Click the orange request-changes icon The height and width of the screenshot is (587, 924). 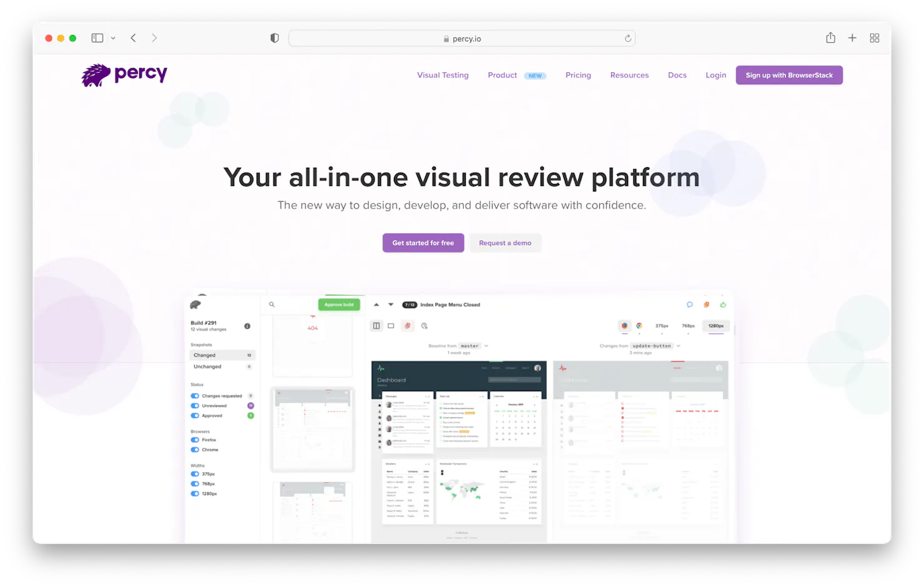706,305
